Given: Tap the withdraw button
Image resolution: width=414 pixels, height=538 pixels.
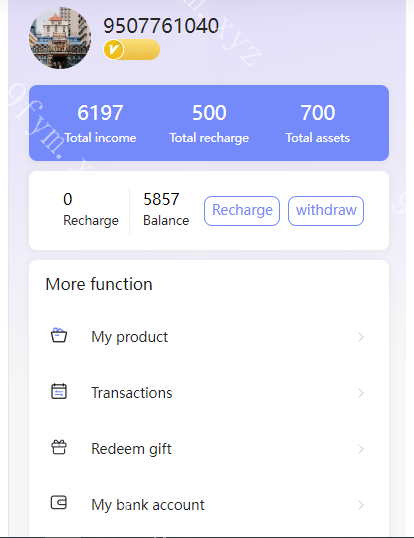Looking at the screenshot, I should point(326,211).
